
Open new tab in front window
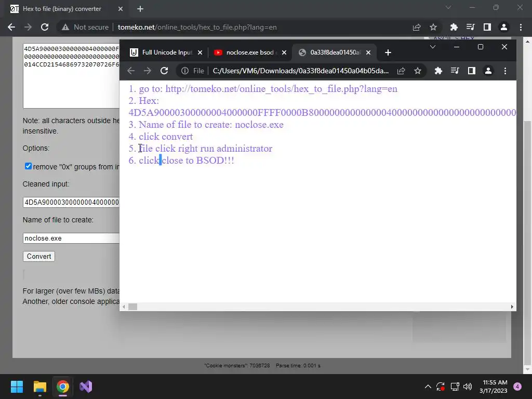coord(388,52)
